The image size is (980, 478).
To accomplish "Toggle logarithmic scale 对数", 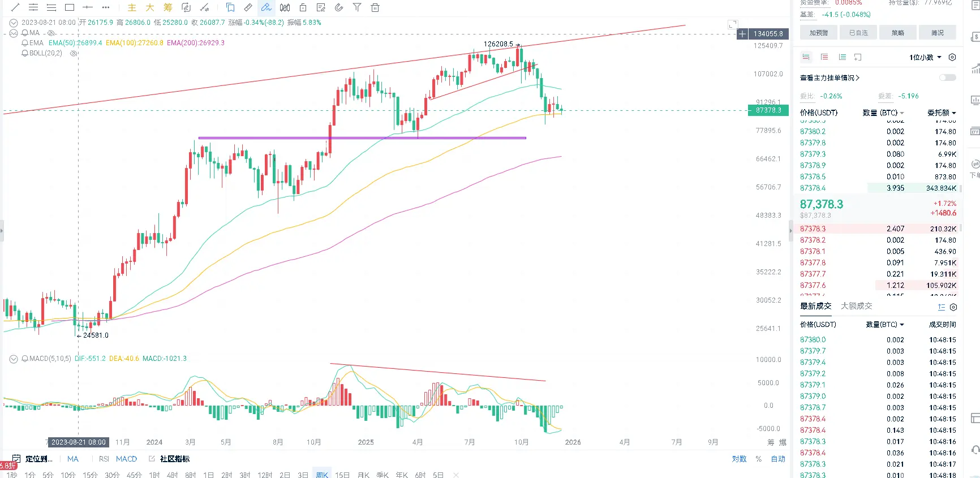I will point(740,459).
